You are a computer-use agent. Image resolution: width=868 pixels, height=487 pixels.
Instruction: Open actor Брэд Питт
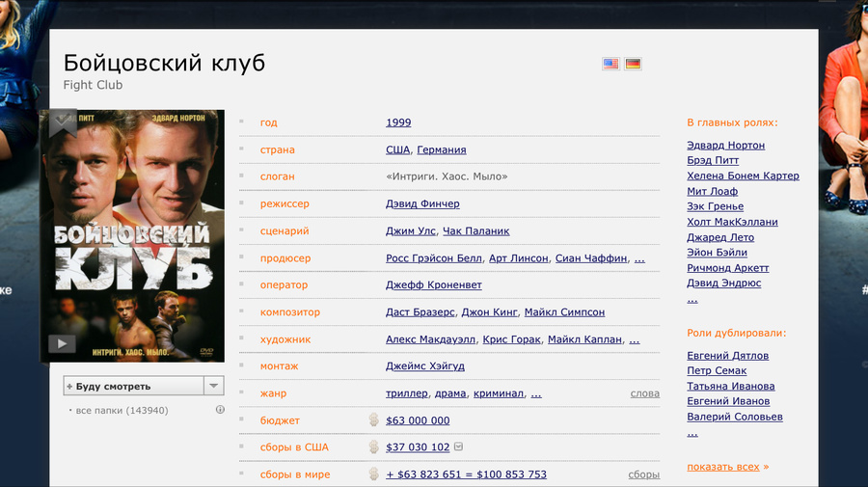713,160
